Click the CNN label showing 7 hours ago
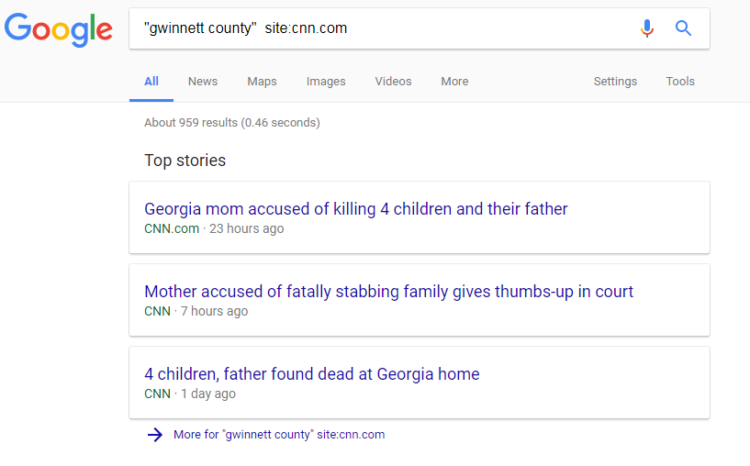Screen dimensions: 750x466 click(157, 311)
